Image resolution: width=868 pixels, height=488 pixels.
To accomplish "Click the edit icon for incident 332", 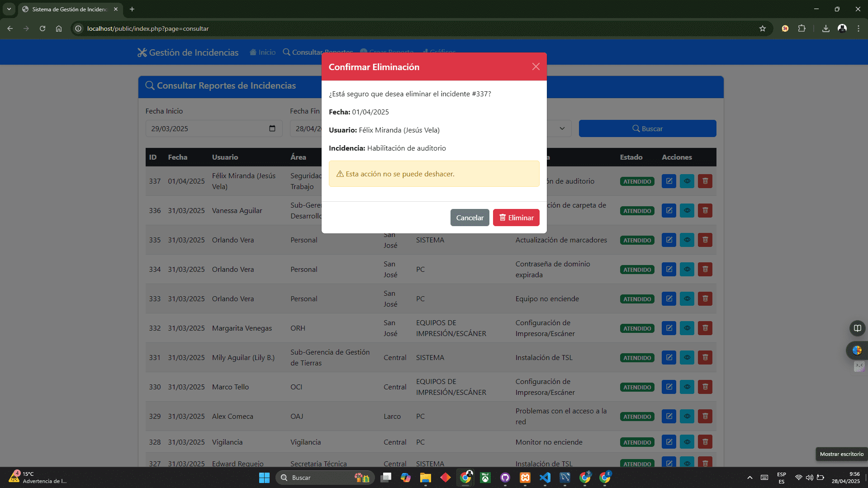I will (x=669, y=328).
